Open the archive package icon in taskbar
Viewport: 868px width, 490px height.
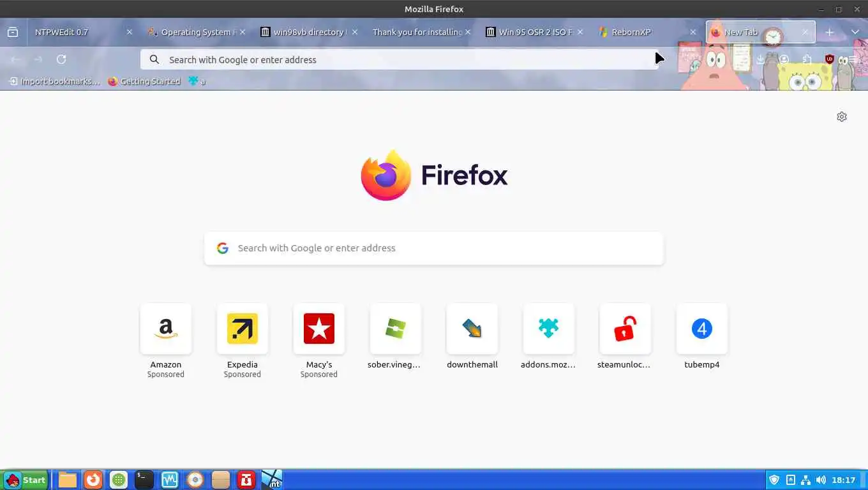pyautogui.click(x=221, y=480)
